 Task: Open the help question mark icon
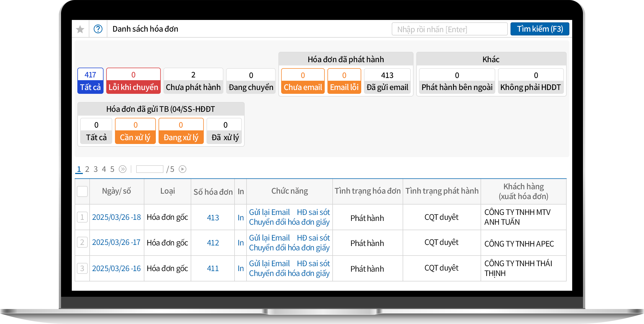(98, 29)
